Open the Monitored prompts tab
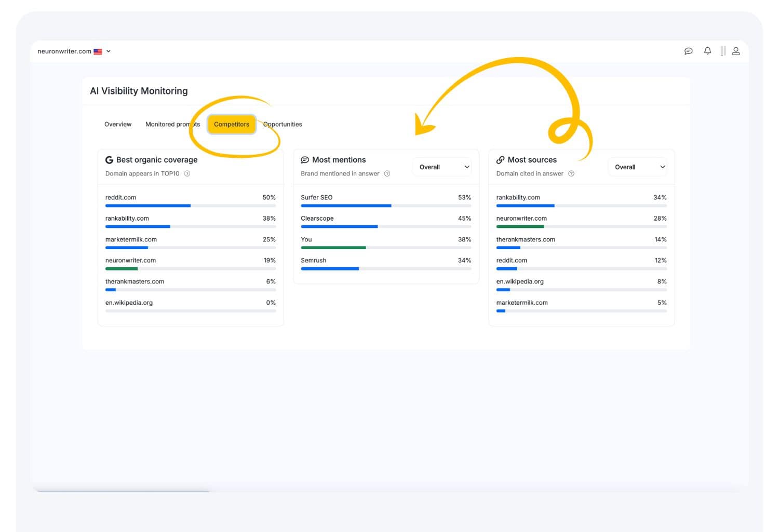 coord(172,124)
